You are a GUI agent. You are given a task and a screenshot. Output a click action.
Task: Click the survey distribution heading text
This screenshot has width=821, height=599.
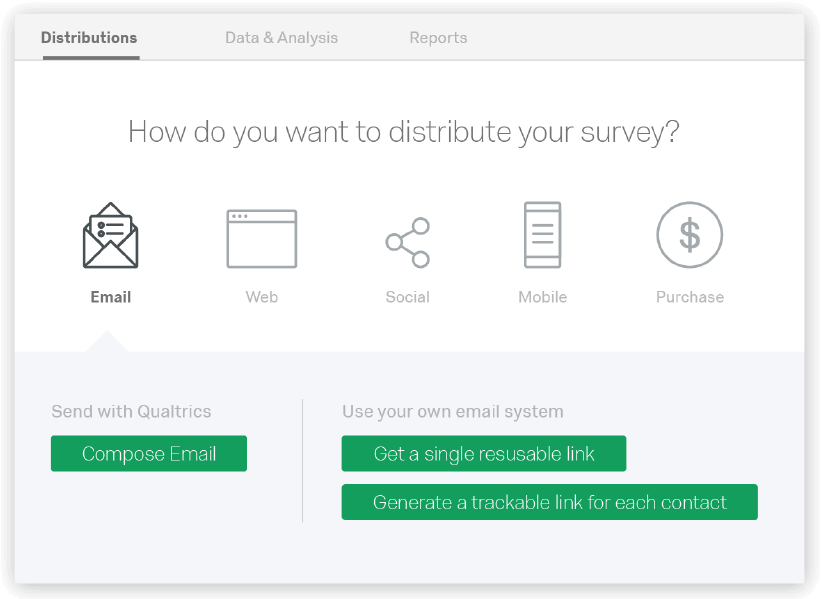pos(404,131)
